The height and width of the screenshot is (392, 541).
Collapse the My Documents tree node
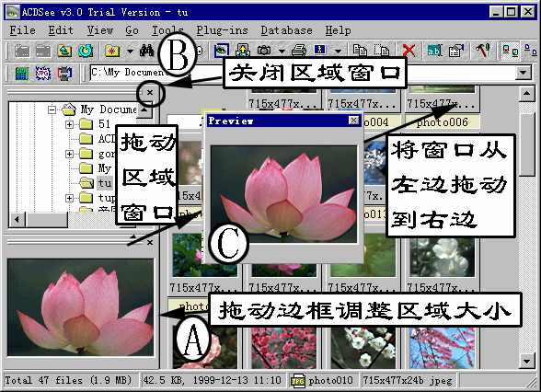[x=52, y=110]
